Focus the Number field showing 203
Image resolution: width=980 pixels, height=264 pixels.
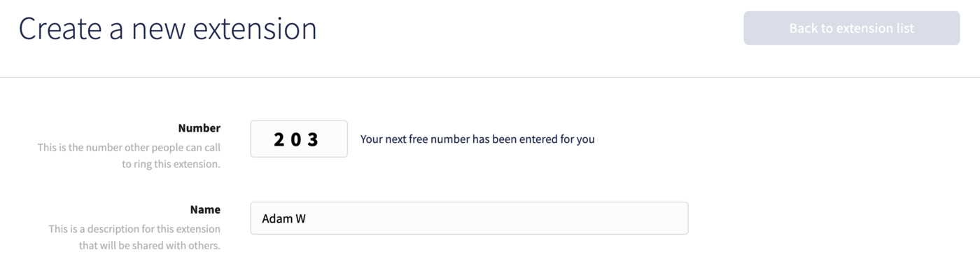[299, 139]
